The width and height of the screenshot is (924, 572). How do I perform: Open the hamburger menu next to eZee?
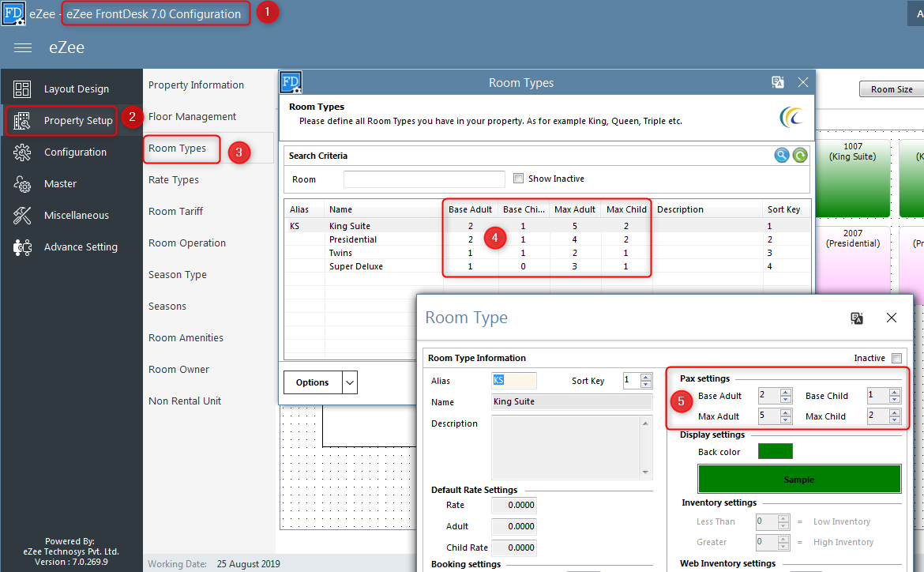(22, 47)
